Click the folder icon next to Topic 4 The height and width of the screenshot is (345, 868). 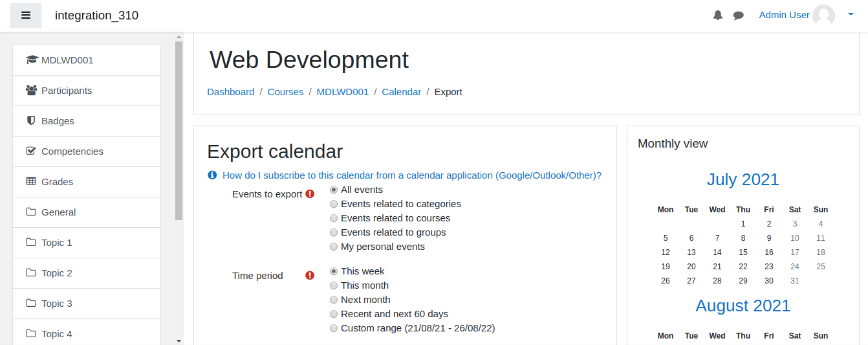(31, 334)
